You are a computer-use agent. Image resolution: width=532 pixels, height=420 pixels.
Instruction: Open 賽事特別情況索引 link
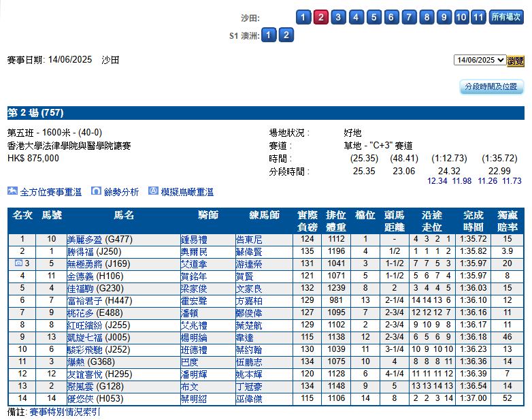coord(65,412)
